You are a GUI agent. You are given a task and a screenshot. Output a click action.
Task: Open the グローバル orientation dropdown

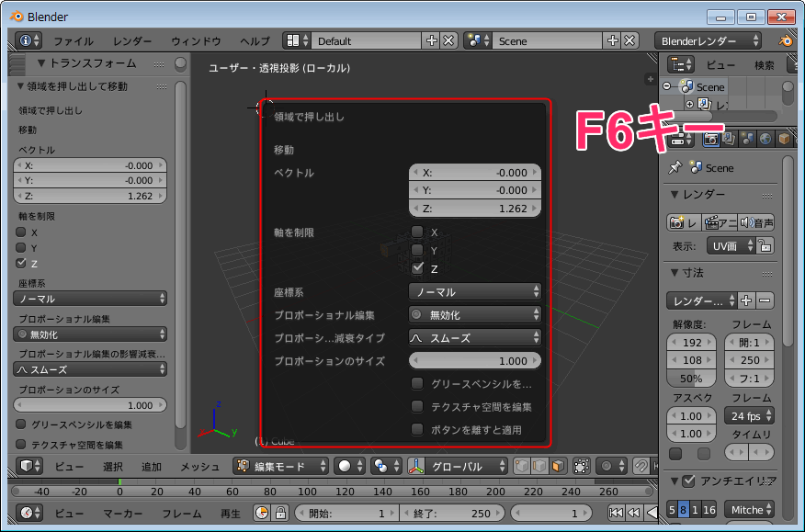click(x=458, y=466)
